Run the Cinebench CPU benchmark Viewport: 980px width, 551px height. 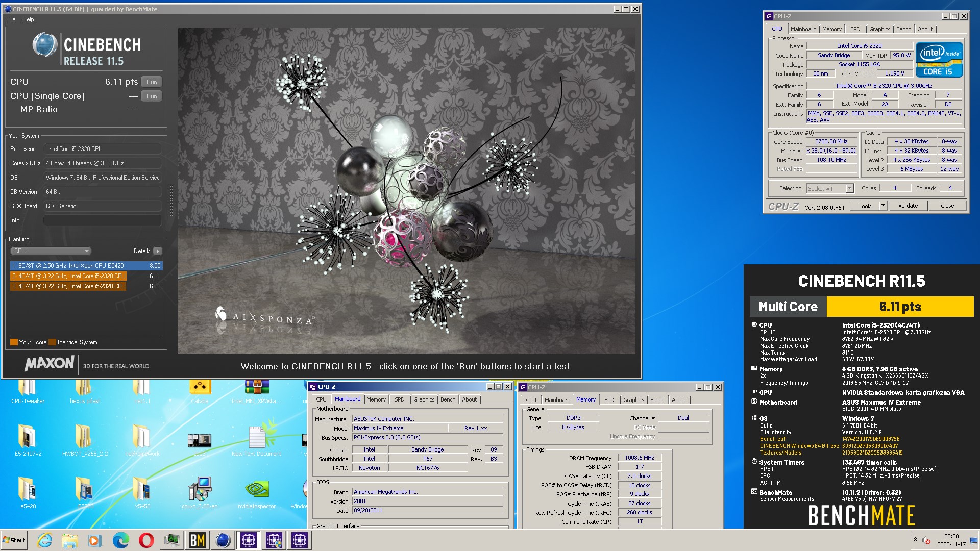point(152,82)
